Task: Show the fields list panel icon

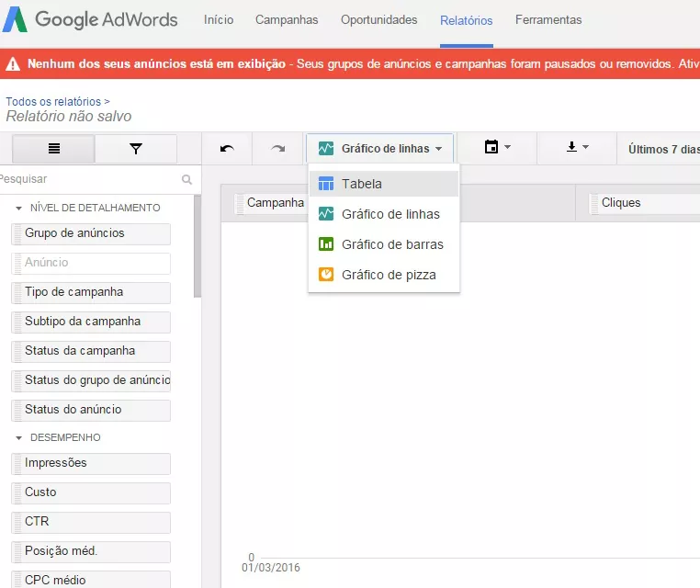Action: (x=53, y=149)
